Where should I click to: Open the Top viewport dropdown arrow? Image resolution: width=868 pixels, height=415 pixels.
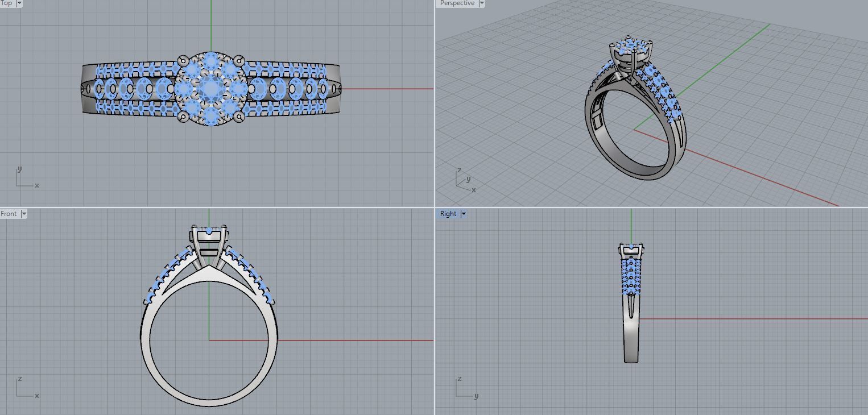[x=19, y=3]
